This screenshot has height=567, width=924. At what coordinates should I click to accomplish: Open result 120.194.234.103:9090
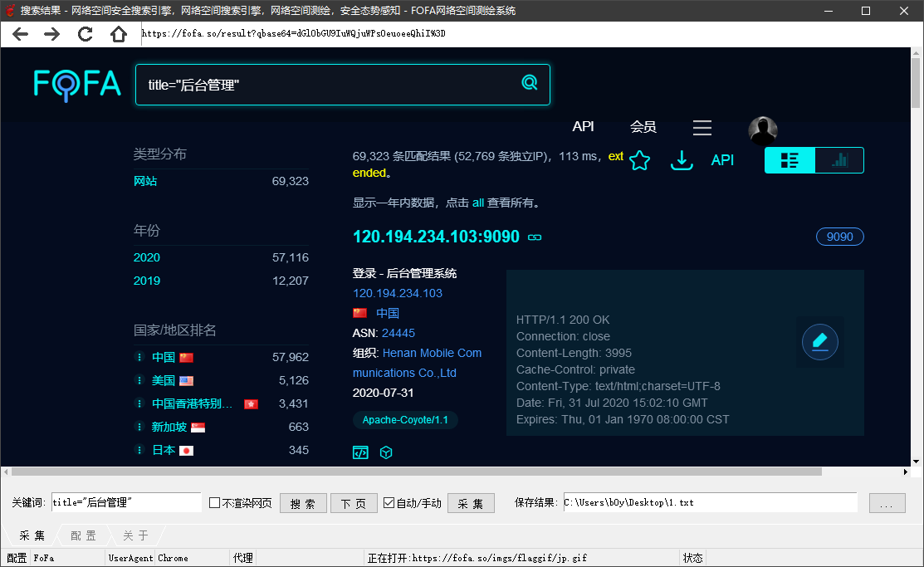tap(436, 237)
